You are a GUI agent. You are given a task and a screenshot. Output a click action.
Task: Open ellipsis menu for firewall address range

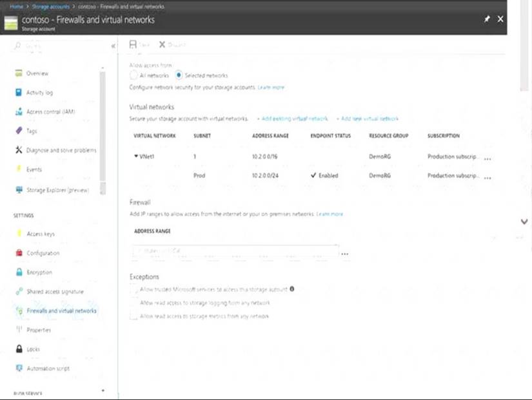coord(345,254)
